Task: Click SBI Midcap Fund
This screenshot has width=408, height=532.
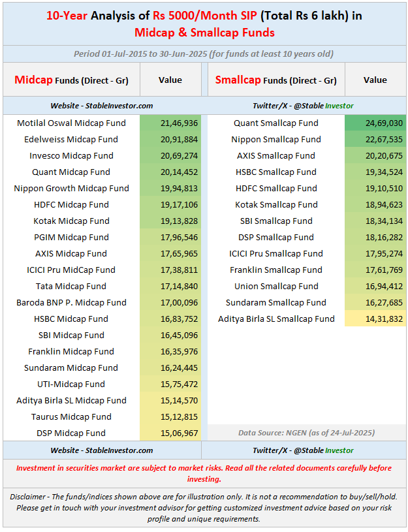Action: (x=71, y=335)
